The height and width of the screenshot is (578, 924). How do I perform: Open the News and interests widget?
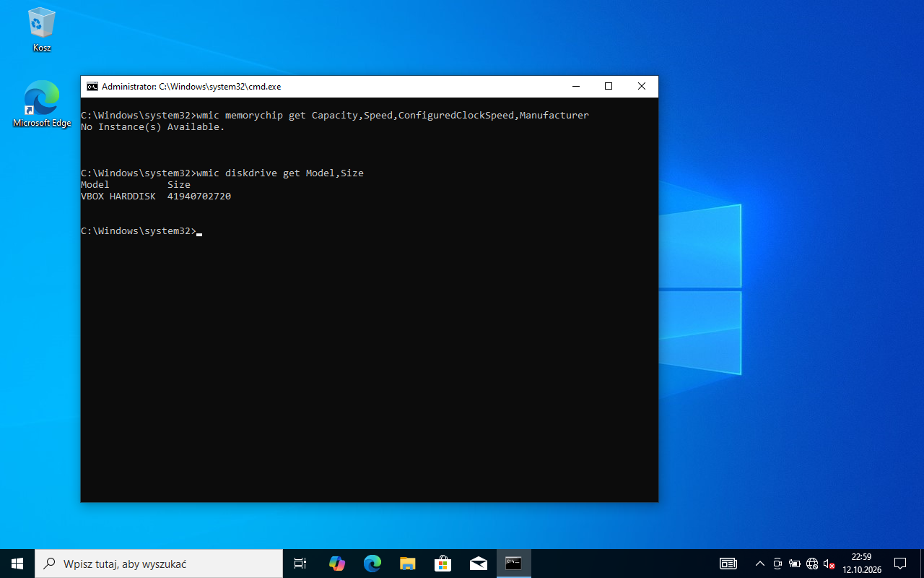point(728,564)
